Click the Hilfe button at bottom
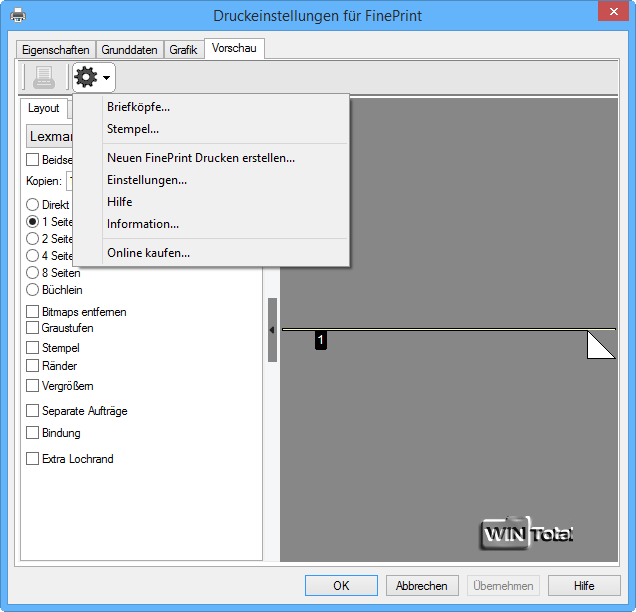The height and width of the screenshot is (612, 636). [x=584, y=586]
